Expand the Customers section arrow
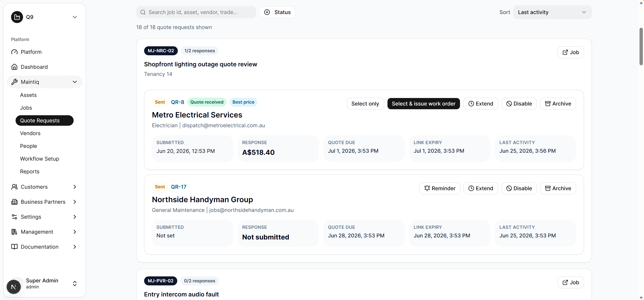644x300 pixels. [75, 187]
